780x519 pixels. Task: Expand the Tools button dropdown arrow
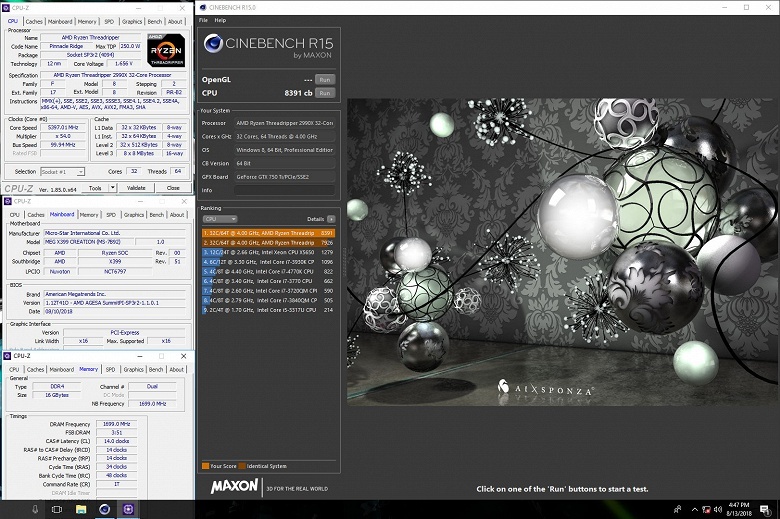click(111, 188)
